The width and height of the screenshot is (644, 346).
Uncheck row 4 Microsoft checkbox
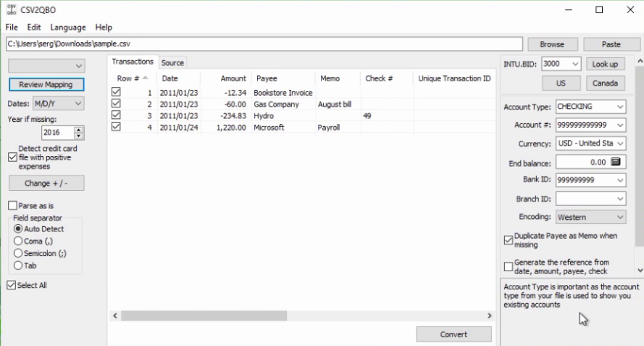(x=116, y=126)
